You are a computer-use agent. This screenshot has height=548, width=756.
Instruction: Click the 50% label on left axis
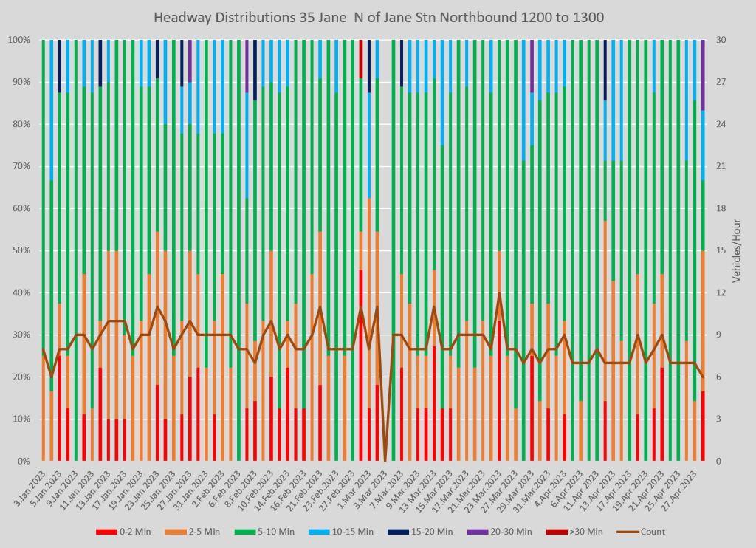point(21,250)
